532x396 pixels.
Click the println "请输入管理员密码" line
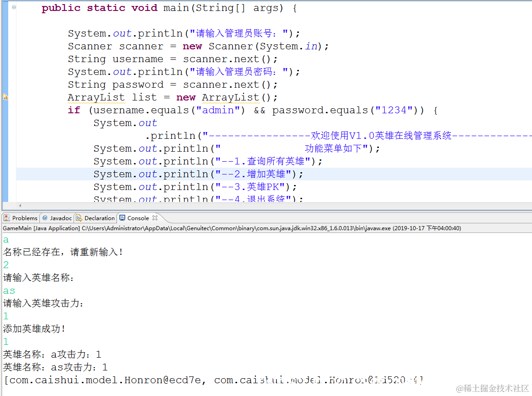pyautogui.click(x=184, y=72)
